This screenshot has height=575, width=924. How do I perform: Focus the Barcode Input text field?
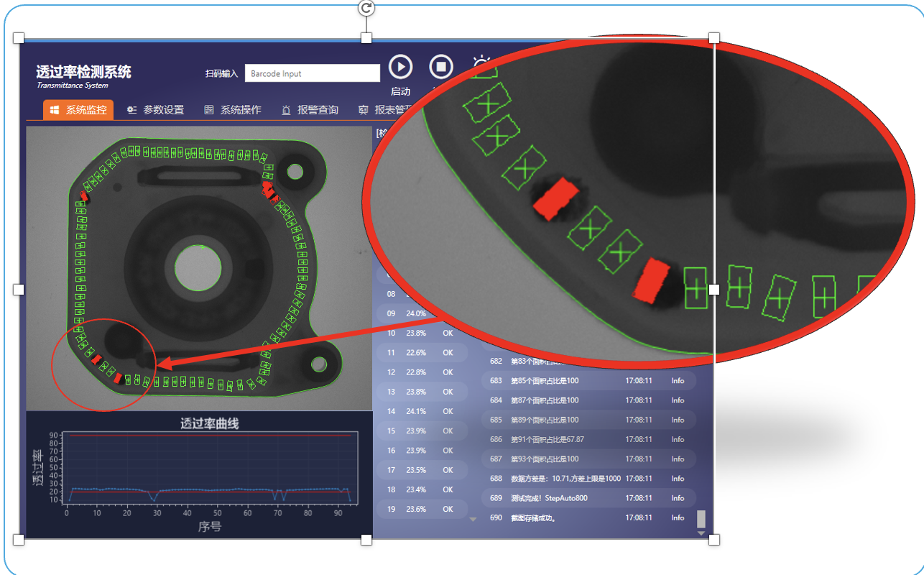pos(312,73)
